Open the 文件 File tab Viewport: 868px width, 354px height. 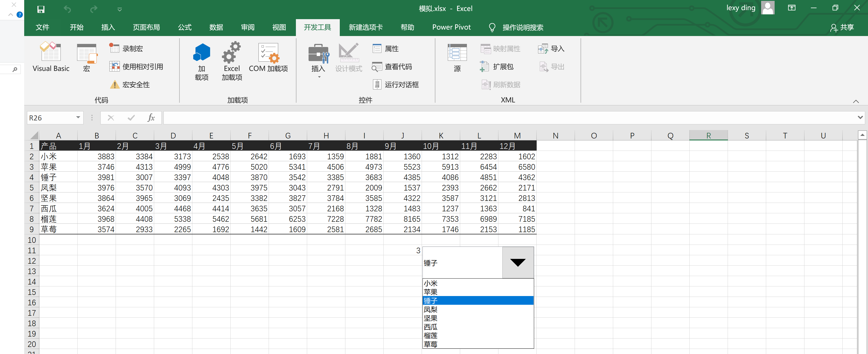pyautogui.click(x=42, y=27)
